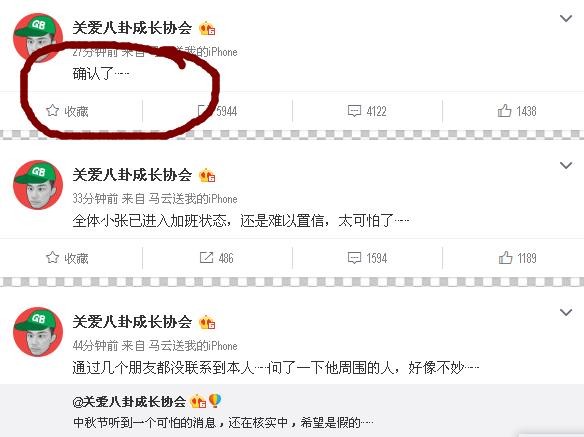The image size is (584, 437).
Task: Open comments on post with 1594 comments
Action: [x=367, y=258]
